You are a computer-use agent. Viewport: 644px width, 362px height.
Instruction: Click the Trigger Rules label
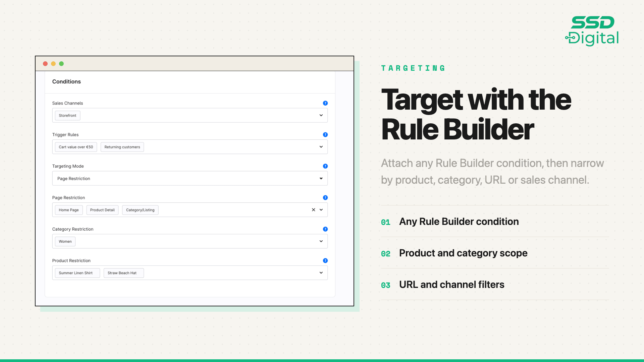65,135
